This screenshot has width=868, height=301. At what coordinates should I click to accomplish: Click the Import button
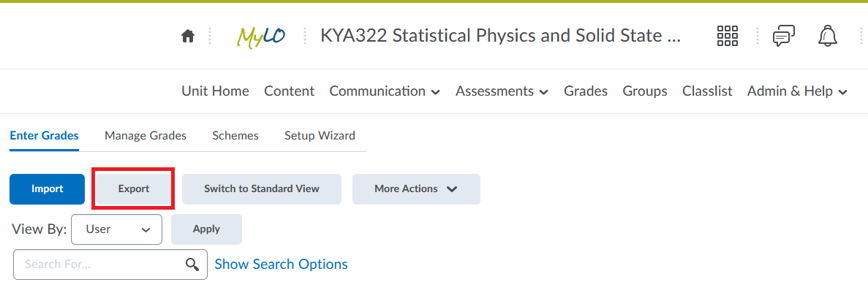pyautogui.click(x=47, y=188)
